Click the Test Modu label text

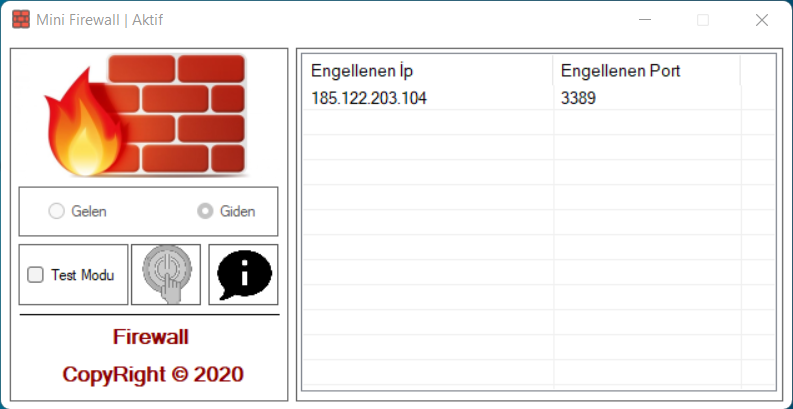(82, 275)
